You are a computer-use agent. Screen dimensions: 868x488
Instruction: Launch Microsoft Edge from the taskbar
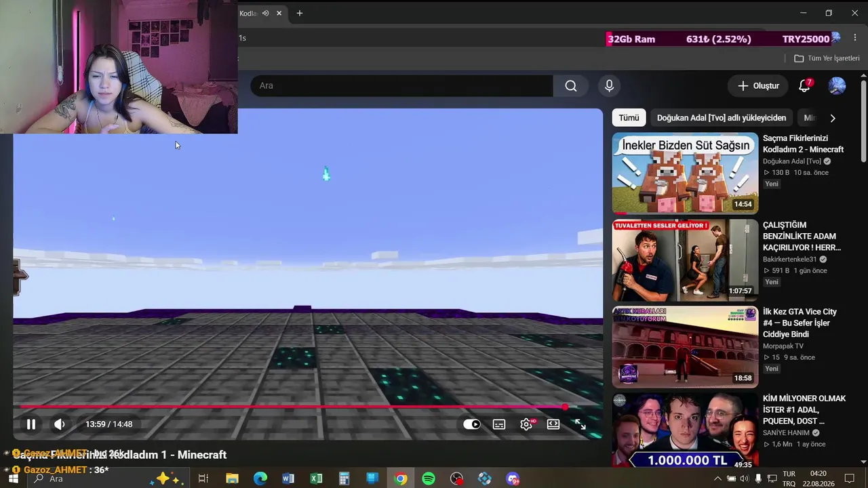click(x=260, y=479)
